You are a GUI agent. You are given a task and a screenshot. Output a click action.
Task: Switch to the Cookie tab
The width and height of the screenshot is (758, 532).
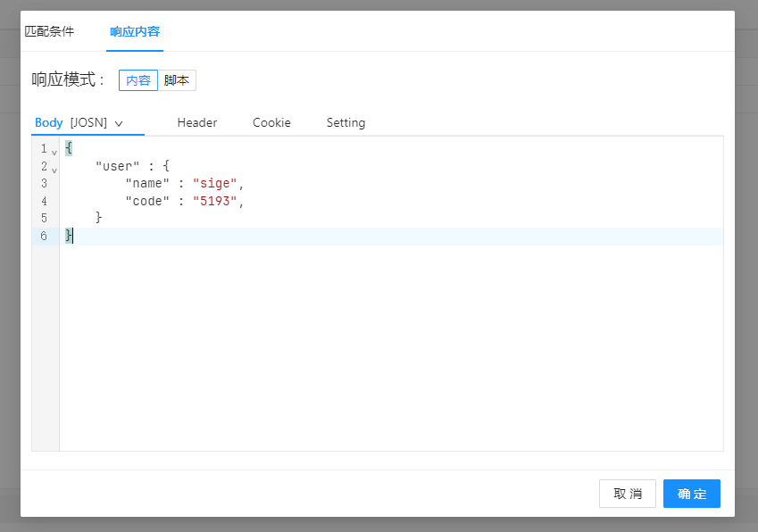click(271, 123)
